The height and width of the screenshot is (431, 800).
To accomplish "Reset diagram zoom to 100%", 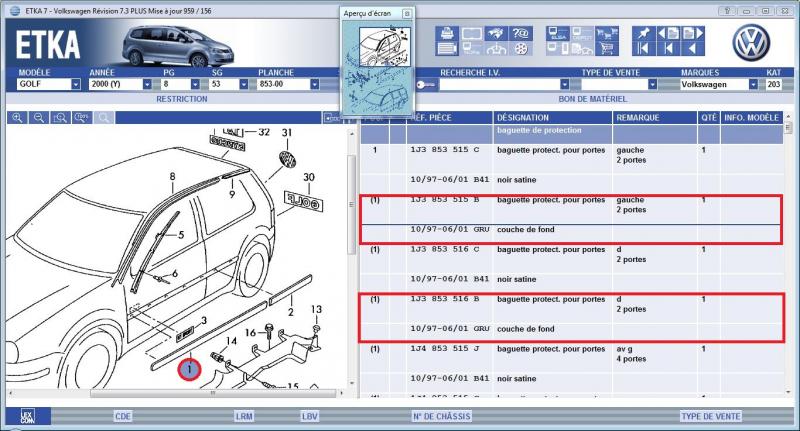I will point(82,118).
